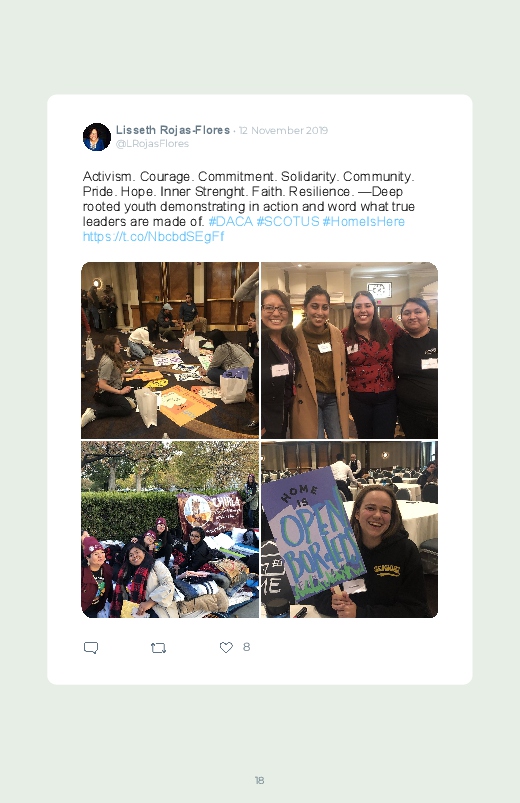The image size is (520, 803).
Task: Open photo of people making signs on floor
Action: [x=170, y=350]
